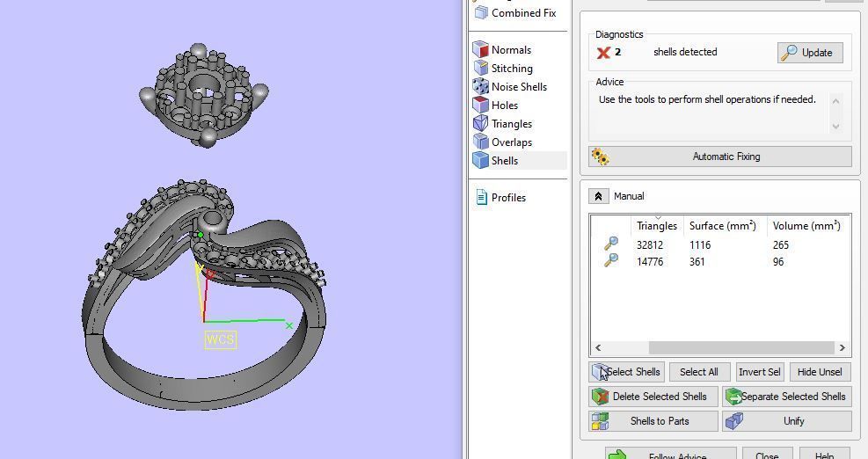Image resolution: width=868 pixels, height=459 pixels.
Task: Click Follow Advice button
Action: [x=670, y=454]
